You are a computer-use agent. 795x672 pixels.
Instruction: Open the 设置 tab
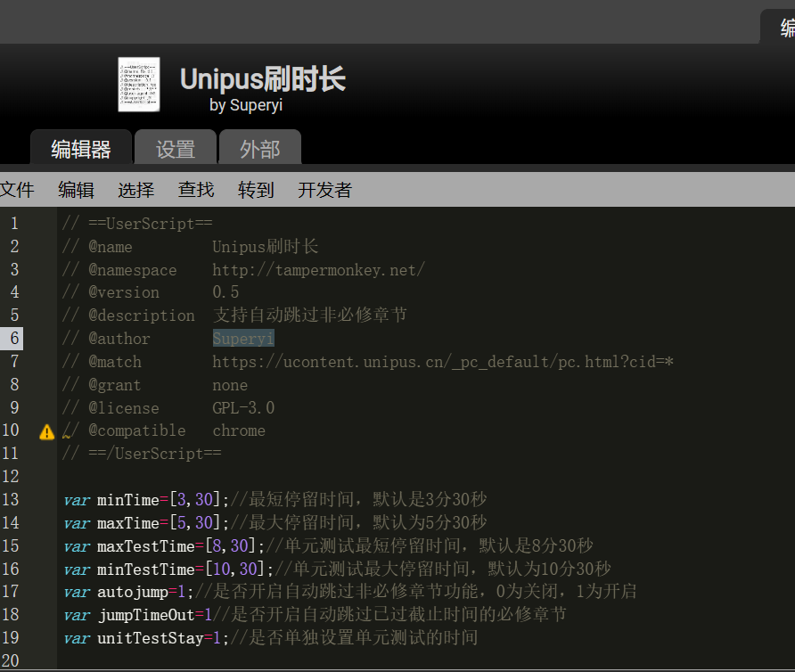176,149
